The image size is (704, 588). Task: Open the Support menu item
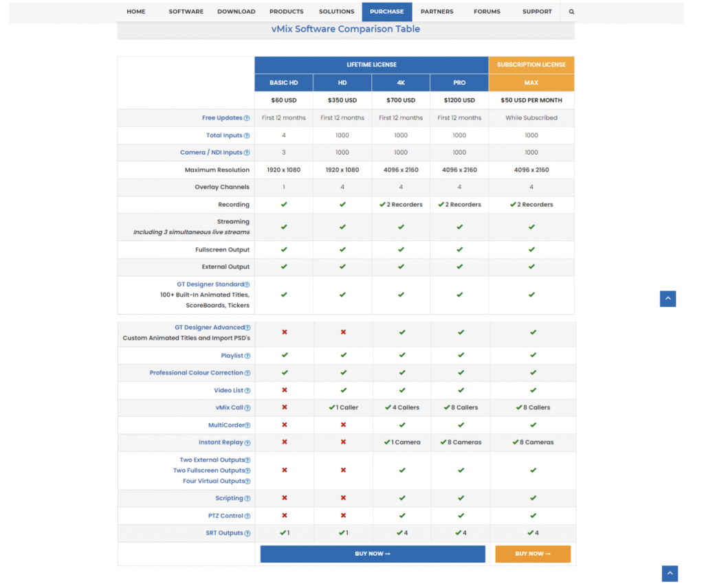[536, 12]
